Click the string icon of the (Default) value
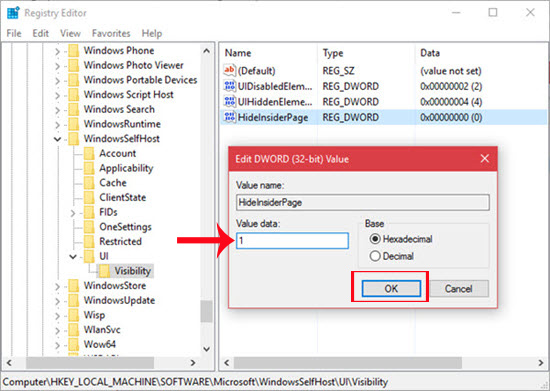 [x=229, y=70]
